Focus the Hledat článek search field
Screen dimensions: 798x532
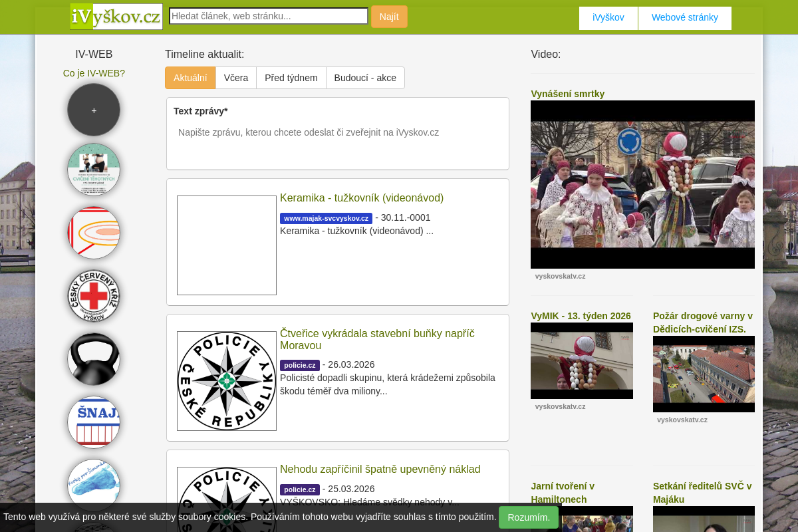click(269, 16)
